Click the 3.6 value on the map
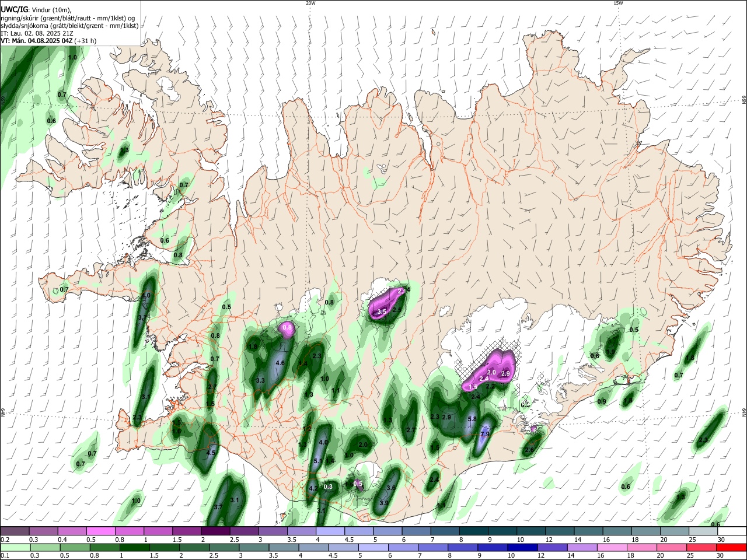 (x=391, y=488)
